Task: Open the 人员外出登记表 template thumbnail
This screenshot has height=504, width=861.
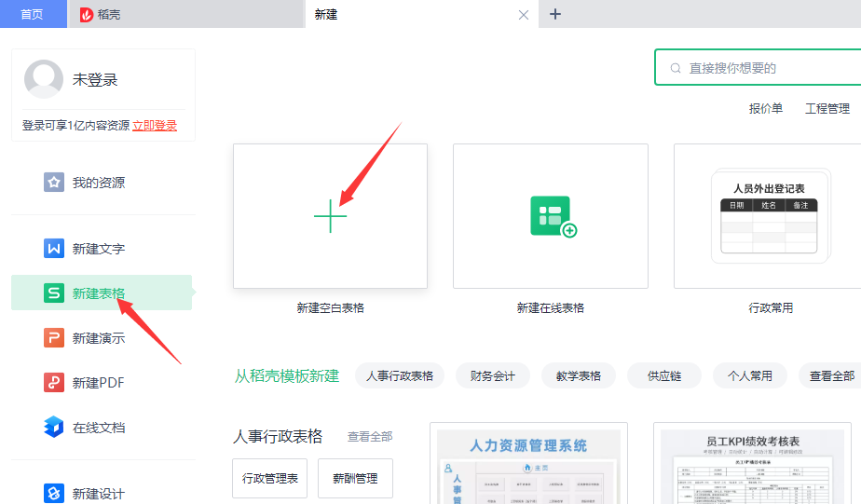Action: click(x=770, y=216)
